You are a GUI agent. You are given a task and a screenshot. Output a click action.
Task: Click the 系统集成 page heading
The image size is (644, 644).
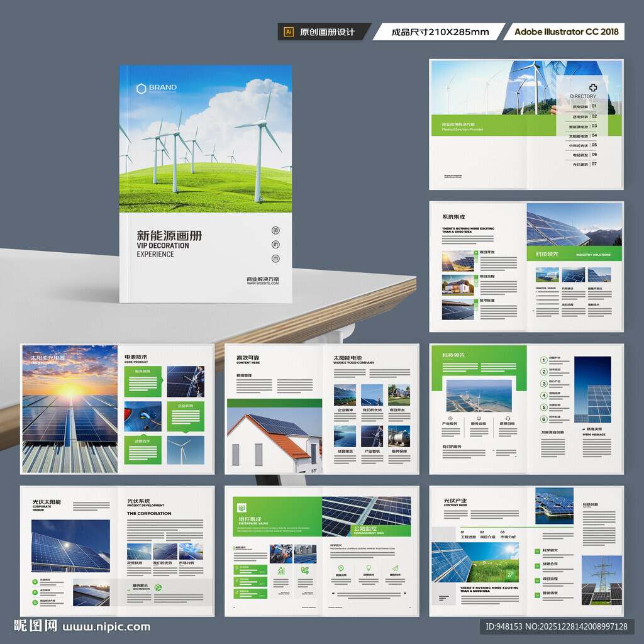pos(453,217)
